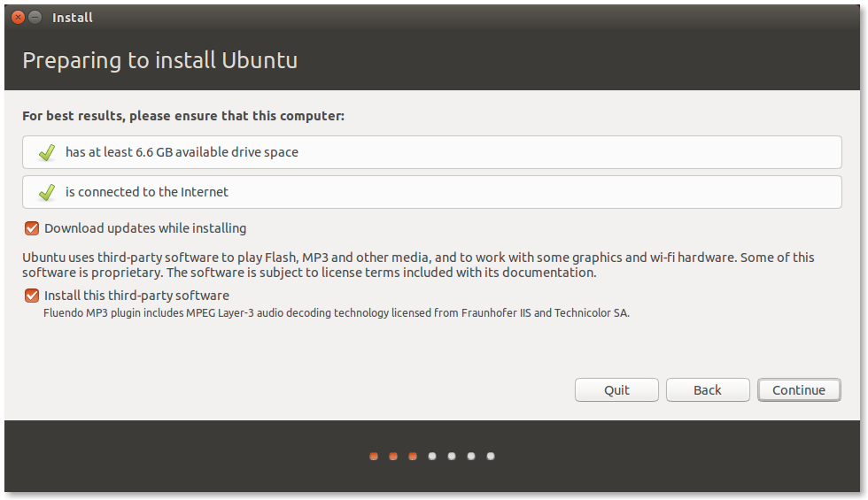
Task: Click the fifth progress dot in the footer
Action: pyautogui.click(x=452, y=457)
